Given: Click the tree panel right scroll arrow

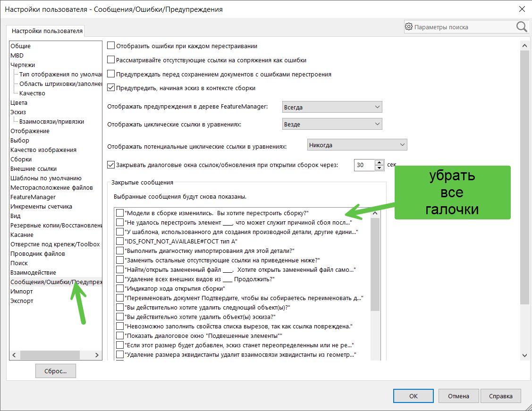Looking at the screenshot, I should (x=97, y=355).
